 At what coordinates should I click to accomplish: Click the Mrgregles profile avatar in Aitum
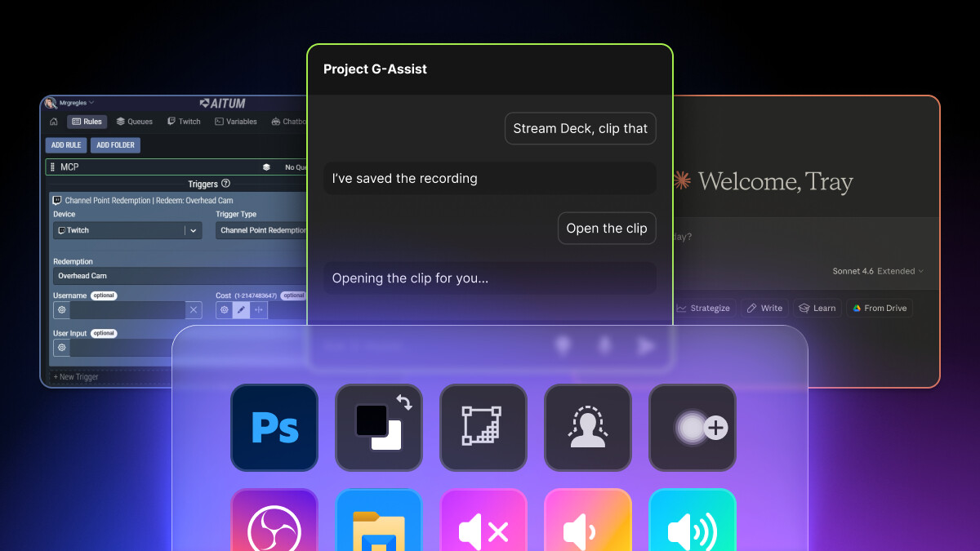tap(51, 103)
